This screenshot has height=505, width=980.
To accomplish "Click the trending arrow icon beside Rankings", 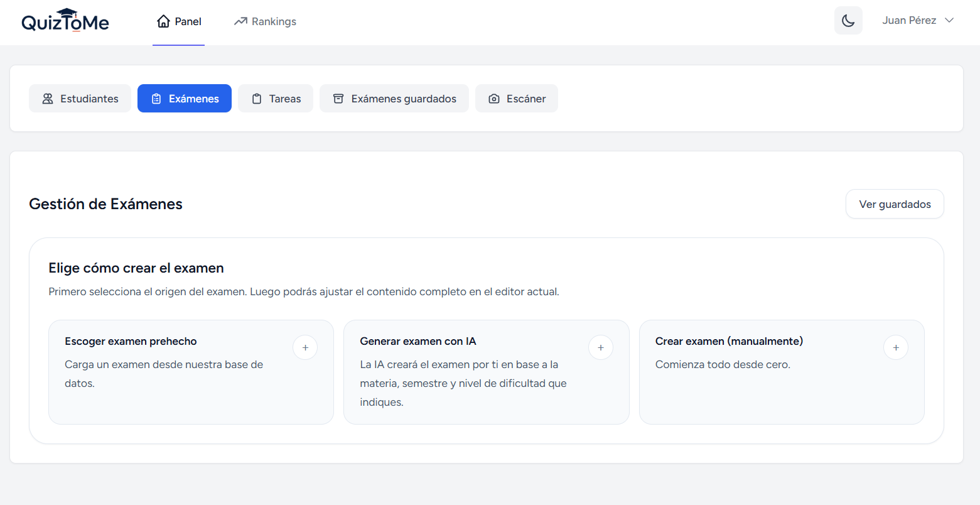I will tap(240, 21).
